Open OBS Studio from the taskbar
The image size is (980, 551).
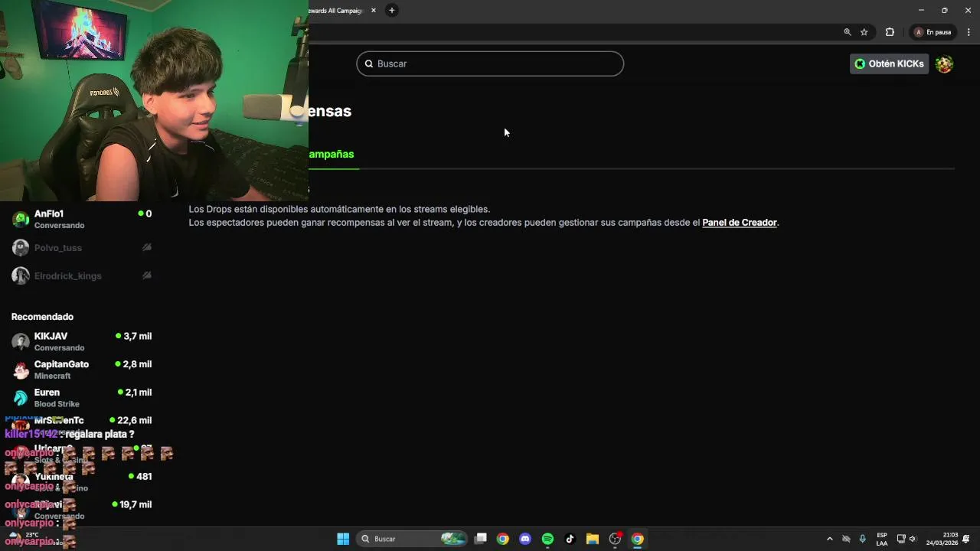point(615,539)
